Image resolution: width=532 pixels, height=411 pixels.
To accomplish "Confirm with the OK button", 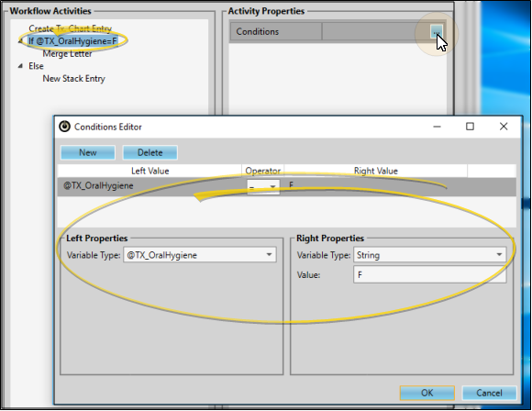I will coord(427,393).
